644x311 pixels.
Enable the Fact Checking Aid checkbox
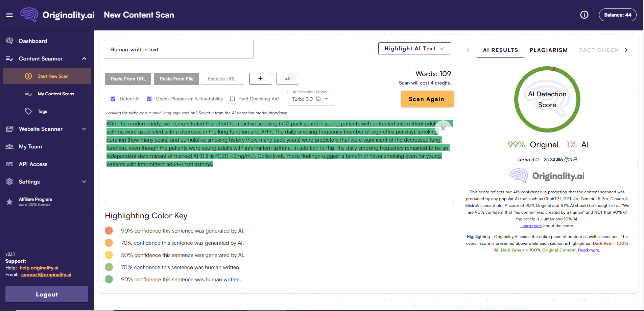[x=232, y=99]
